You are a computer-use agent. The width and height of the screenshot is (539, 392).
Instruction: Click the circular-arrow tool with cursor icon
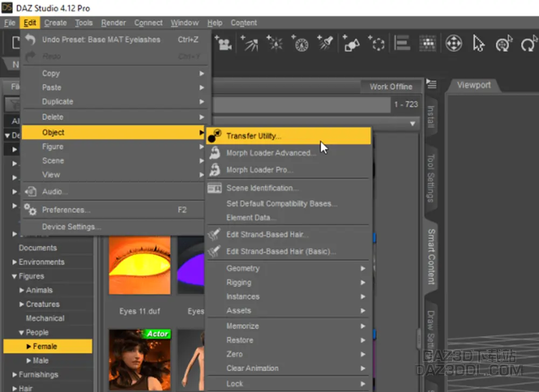[504, 44]
